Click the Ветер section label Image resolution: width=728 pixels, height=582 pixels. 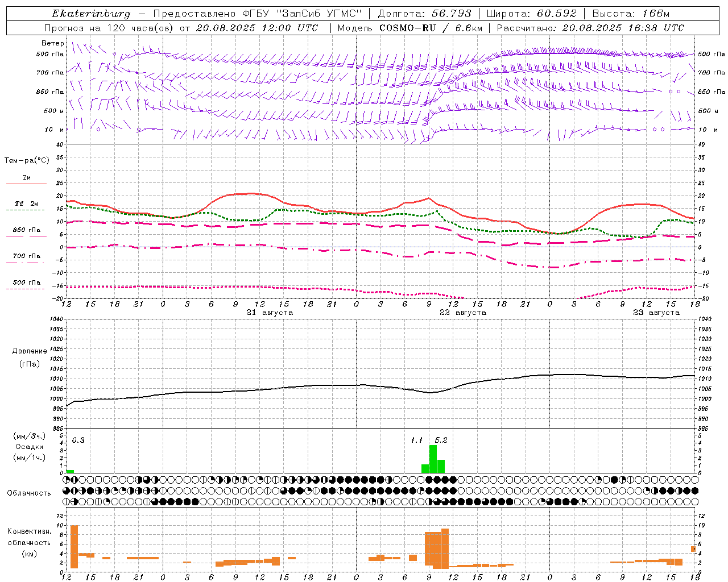pyautogui.click(x=52, y=43)
